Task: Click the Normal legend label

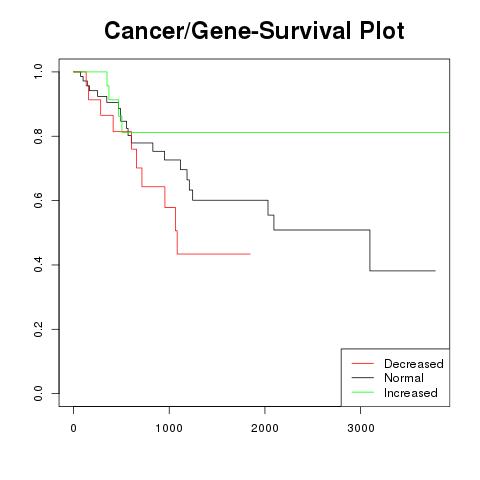Action: click(404, 378)
